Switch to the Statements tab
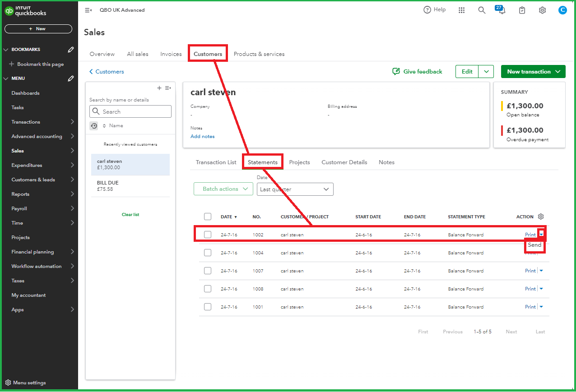576x392 pixels. [x=262, y=161]
